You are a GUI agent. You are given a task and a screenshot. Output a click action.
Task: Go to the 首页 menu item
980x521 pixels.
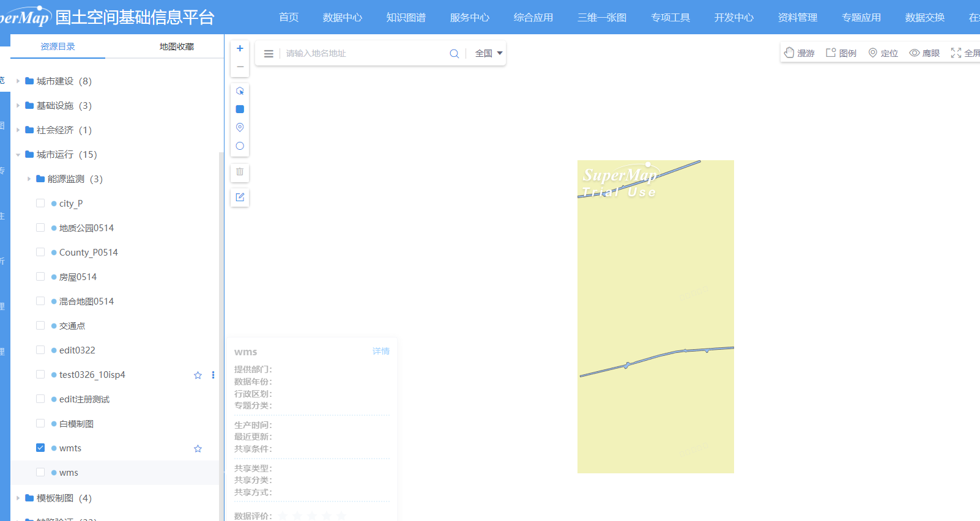point(289,17)
